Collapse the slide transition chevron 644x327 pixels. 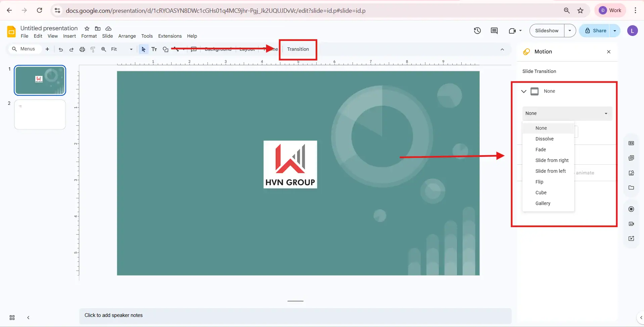(x=523, y=91)
